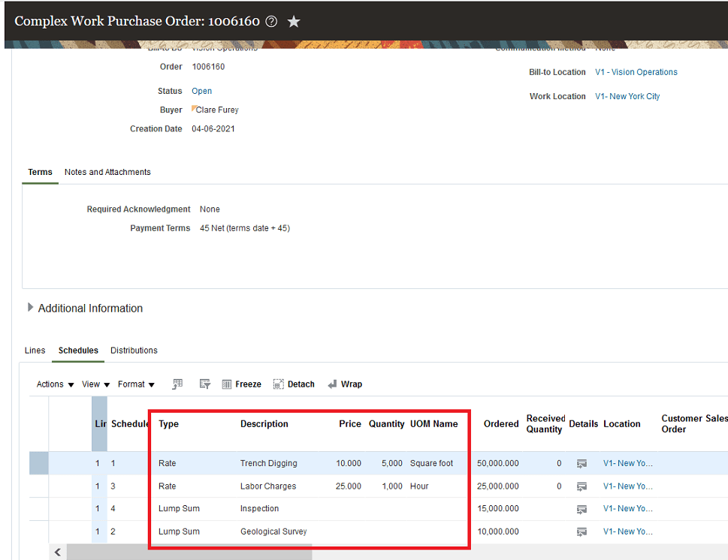Click the V1 - Vision Operations Bill-to Location link
This screenshot has width=728, height=560.
636,71
